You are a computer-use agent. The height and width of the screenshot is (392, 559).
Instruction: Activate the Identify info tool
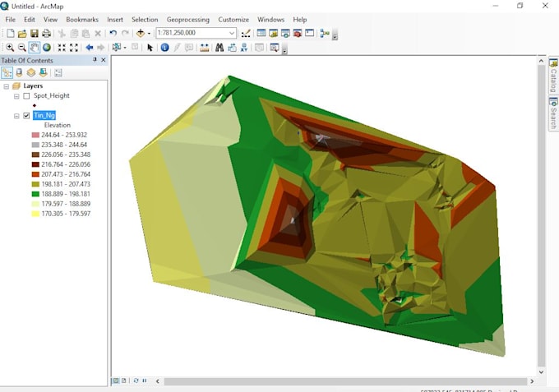[164, 48]
